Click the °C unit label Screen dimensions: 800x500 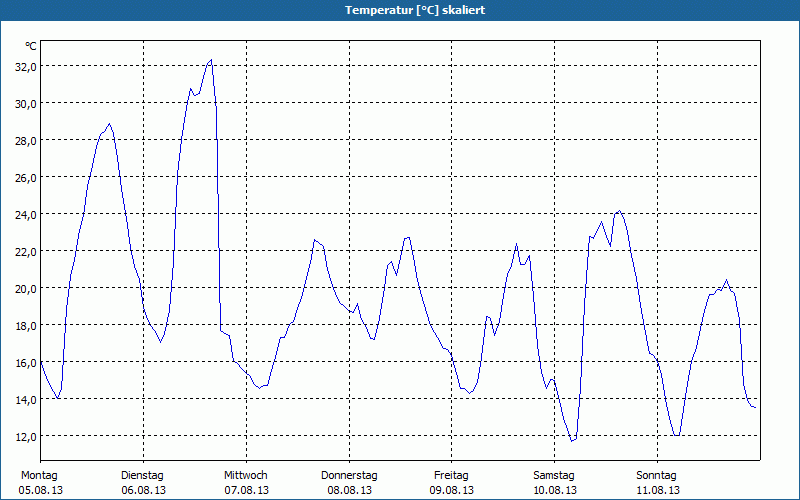[31, 46]
